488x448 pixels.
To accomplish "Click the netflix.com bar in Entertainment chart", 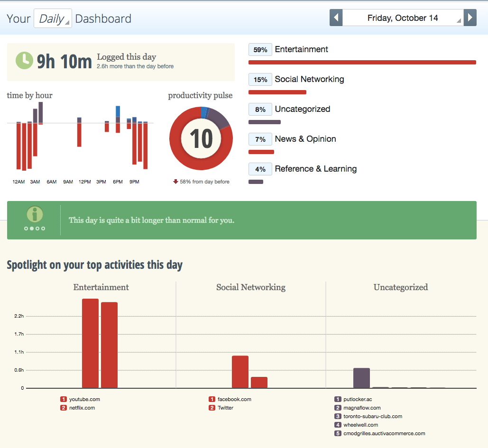I will (x=109, y=345).
